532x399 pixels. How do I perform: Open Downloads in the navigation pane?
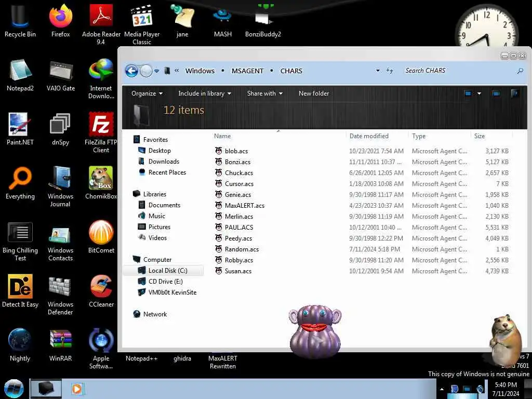point(164,162)
